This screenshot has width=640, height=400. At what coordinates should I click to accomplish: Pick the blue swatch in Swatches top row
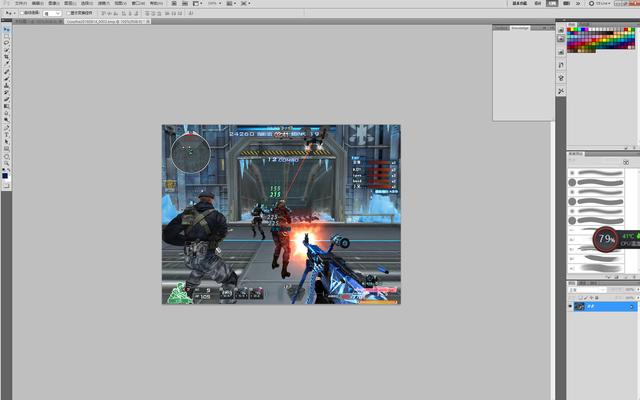(583, 29)
